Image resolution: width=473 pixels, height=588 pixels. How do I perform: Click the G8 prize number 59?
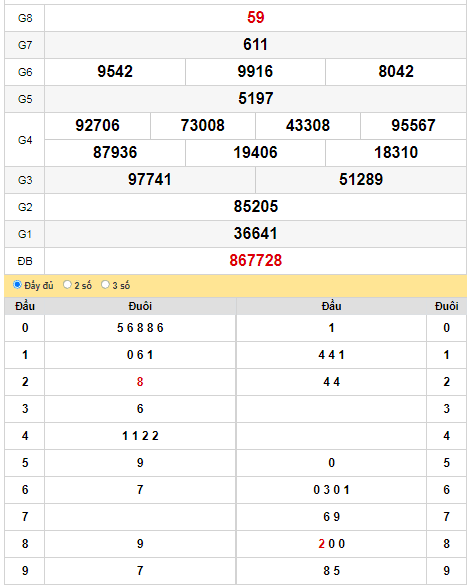pyautogui.click(x=255, y=17)
